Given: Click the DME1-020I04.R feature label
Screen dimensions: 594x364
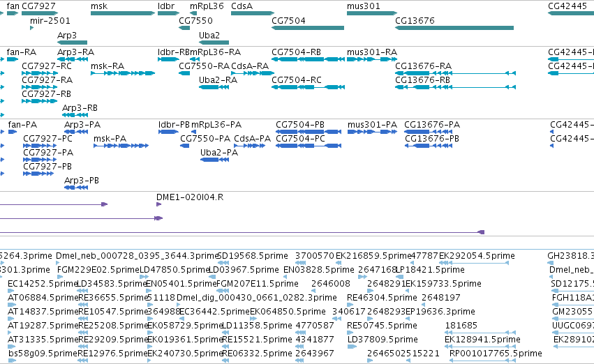Looking at the screenshot, I should point(190,197).
